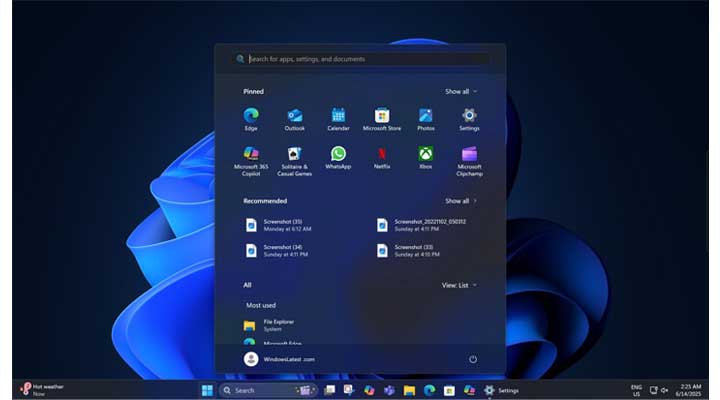Open Task View on the taskbar
Image resolution: width=720 pixels, height=400 pixels.
(x=329, y=390)
